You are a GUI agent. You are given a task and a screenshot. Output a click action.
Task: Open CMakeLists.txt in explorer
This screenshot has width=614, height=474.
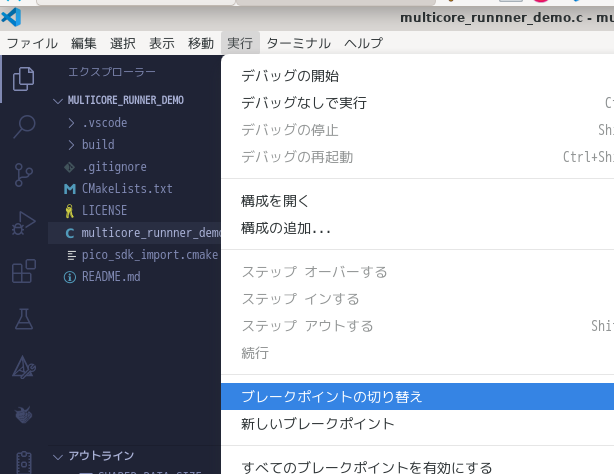(127, 189)
